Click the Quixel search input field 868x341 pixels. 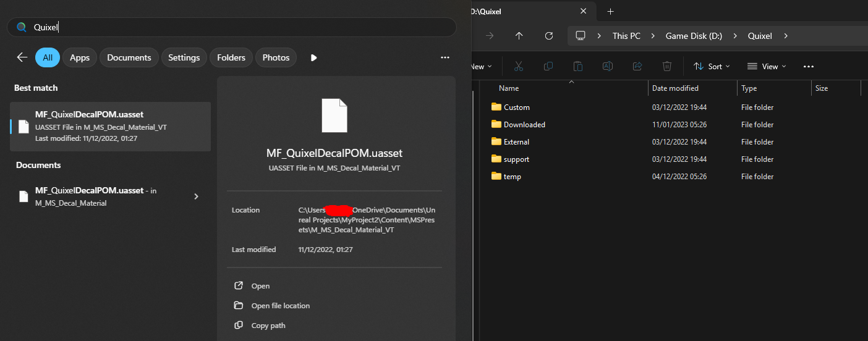(x=232, y=27)
